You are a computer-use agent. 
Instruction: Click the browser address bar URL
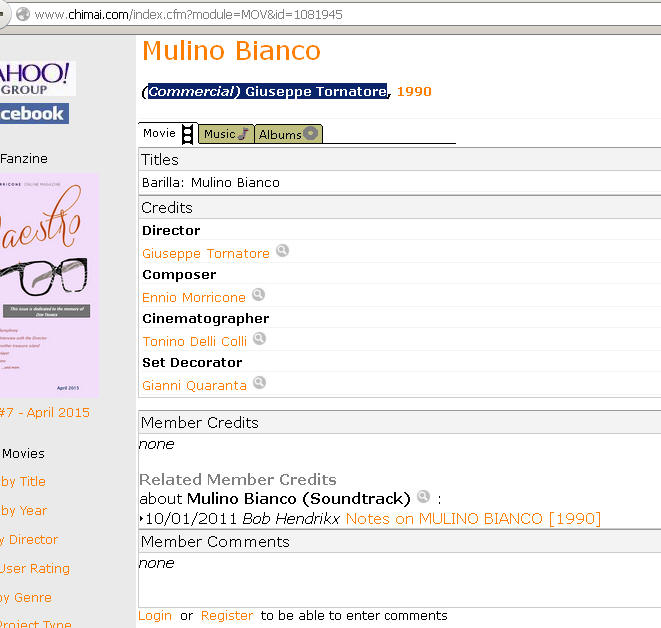click(188, 15)
